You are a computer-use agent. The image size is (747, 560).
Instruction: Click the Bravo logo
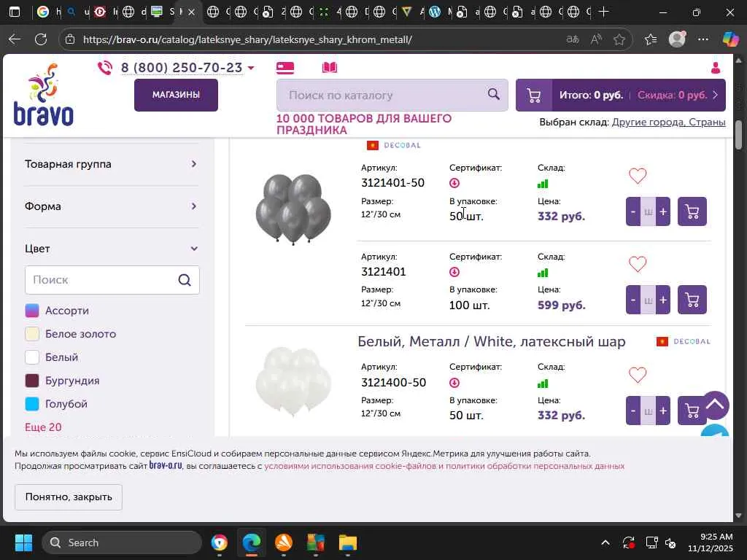pos(43,96)
